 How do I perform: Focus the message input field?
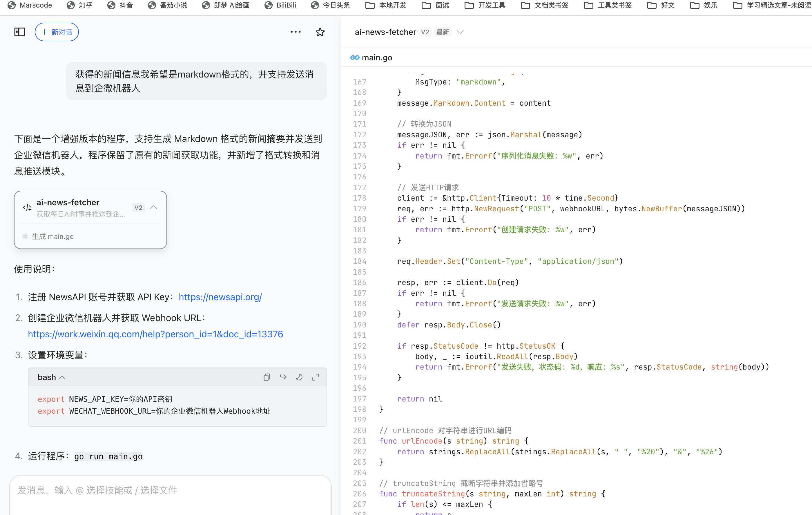tap(170, 490)
